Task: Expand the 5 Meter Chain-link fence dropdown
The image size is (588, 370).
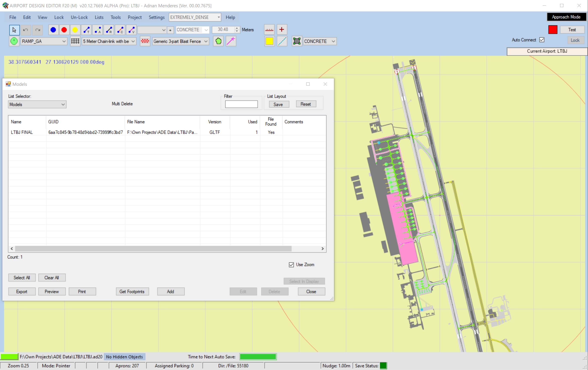Action: click(x=109, y=41)
